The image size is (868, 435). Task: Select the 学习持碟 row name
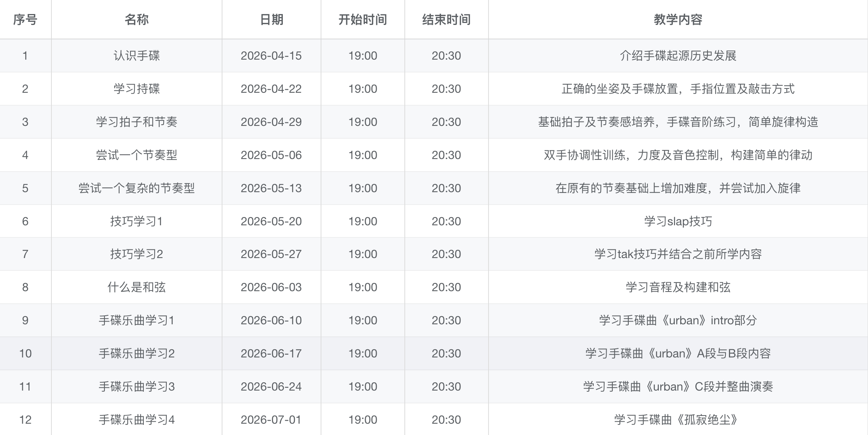[136, 89]
